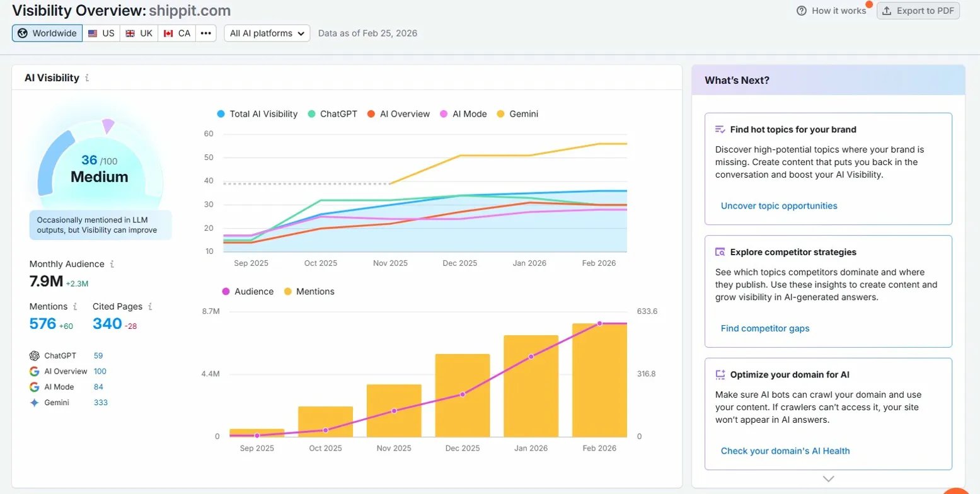Click the What's Next? panel header
The height and width of the screenshot is (494, 980).
click(x=828, y=80)
